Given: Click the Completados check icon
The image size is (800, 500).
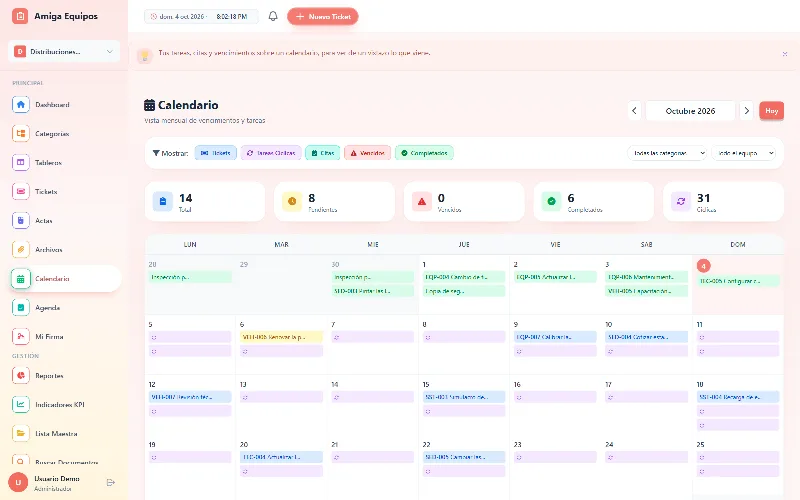Looking at the screenshot, I should (552, 202).
